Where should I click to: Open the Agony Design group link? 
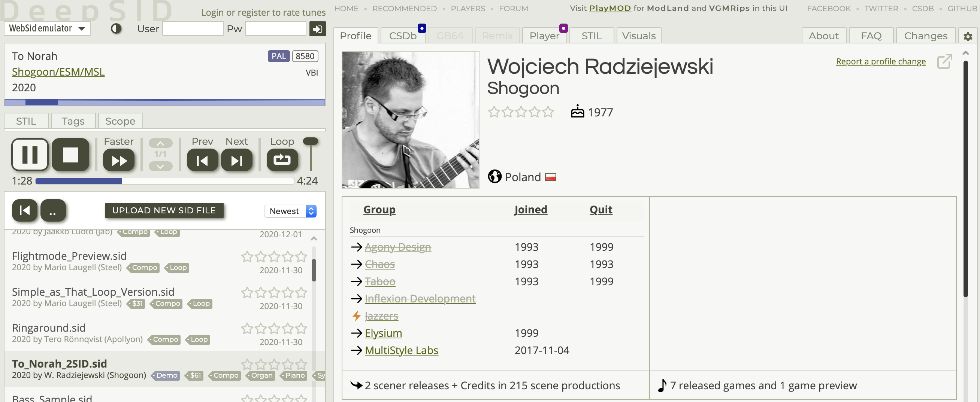[397, 247]
